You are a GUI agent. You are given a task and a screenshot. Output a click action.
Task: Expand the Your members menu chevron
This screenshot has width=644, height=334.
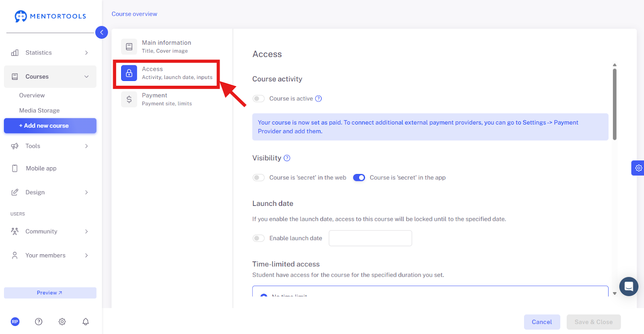[86, 255]
